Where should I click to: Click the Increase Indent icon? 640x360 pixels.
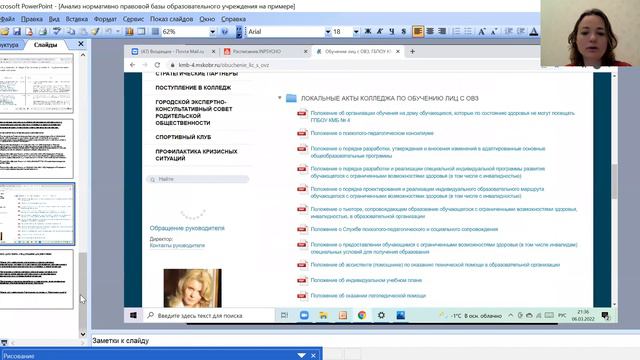(521, 31)
